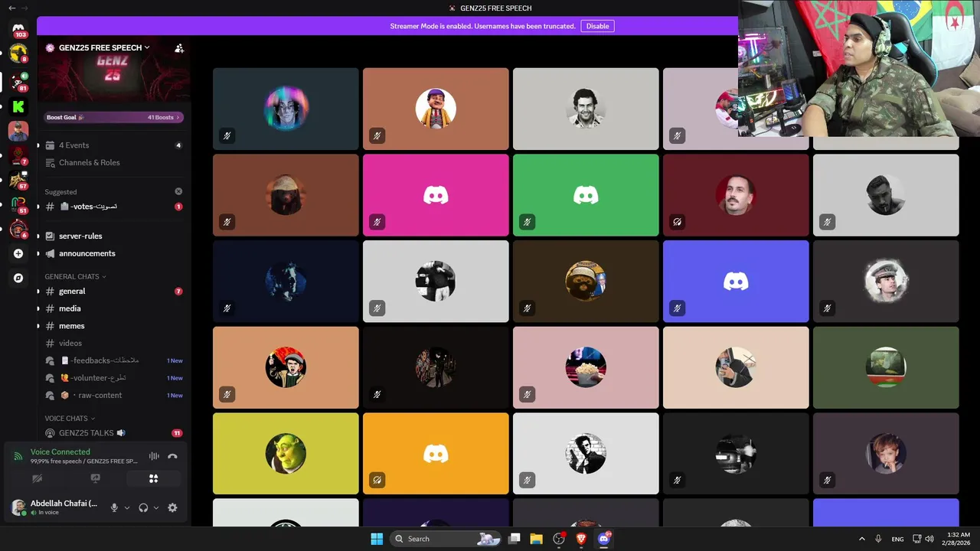
Task: Open the green Kick server icon
Action: [x=18, y=106]
